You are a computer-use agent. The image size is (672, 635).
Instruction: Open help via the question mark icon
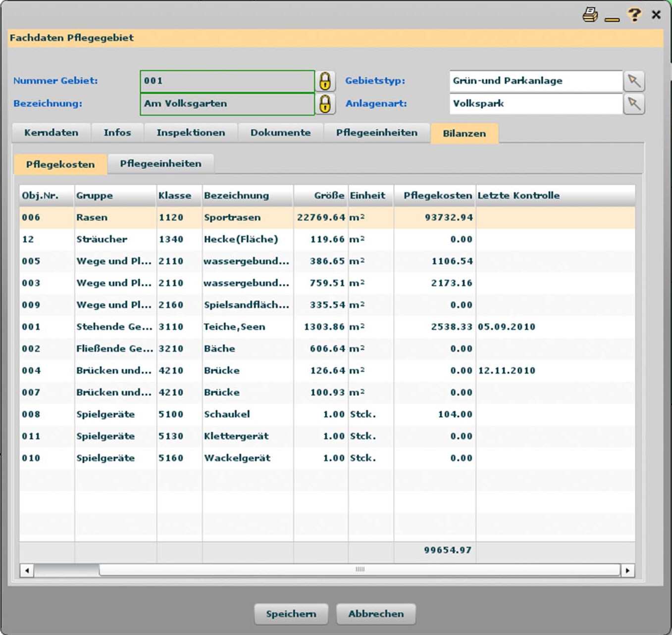[634, 14]
